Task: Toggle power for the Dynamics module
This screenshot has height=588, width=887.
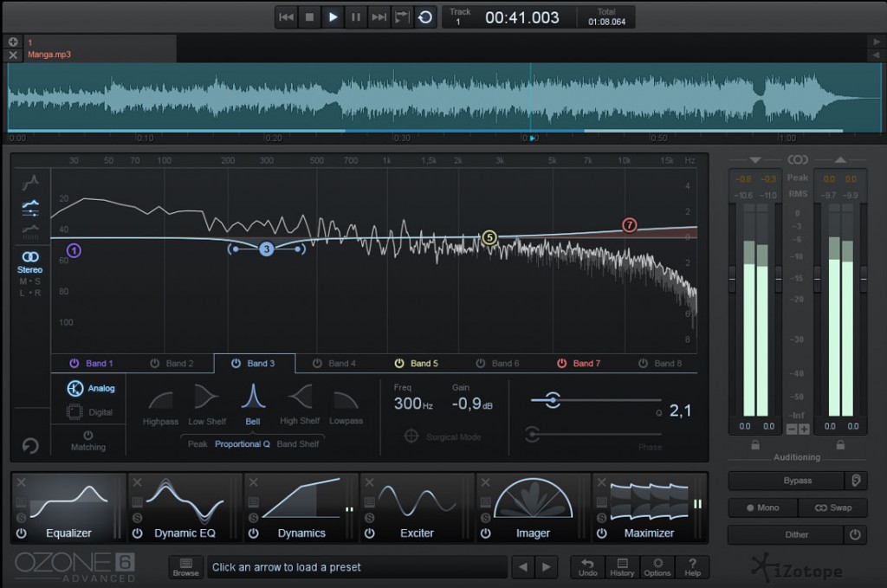Action: (x=254, y=533)
